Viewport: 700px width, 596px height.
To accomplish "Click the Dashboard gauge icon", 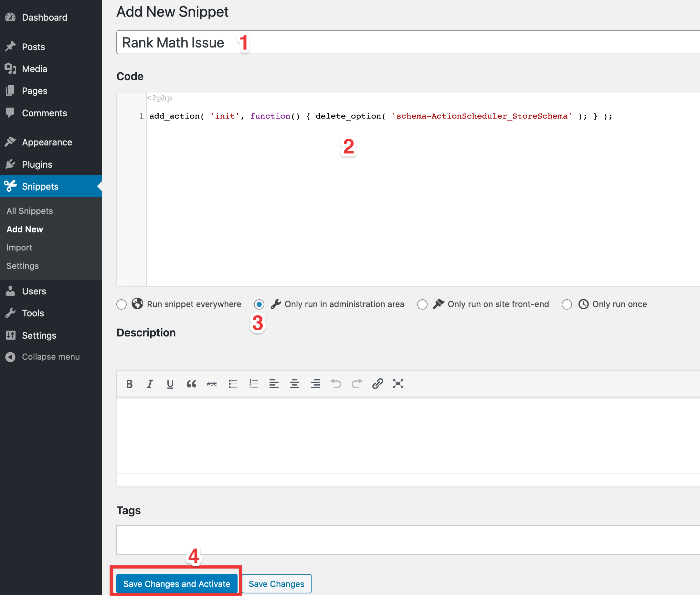I will click(x=10, y=17).
